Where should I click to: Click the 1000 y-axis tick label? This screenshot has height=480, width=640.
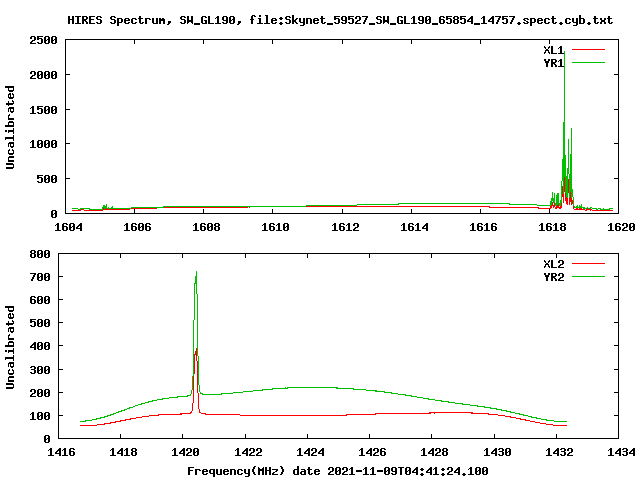coord(43,144)
